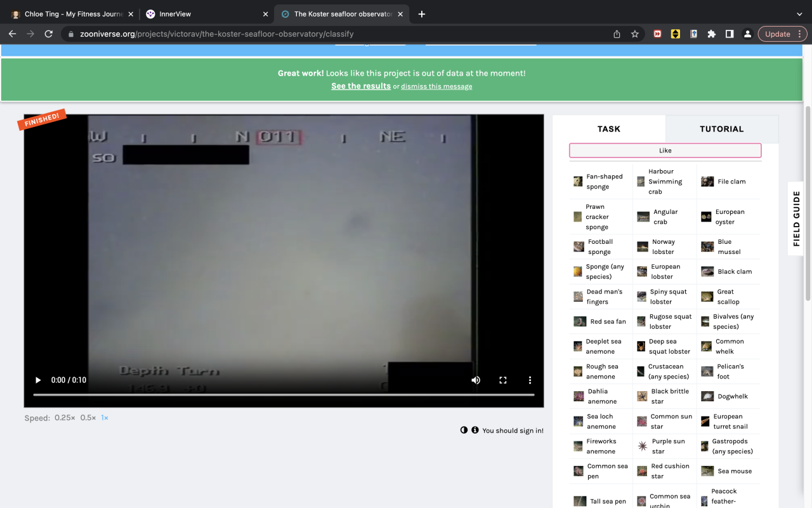Switch to InnerView browser tab
Screen dimensions: 812x508
click(206, 14)
